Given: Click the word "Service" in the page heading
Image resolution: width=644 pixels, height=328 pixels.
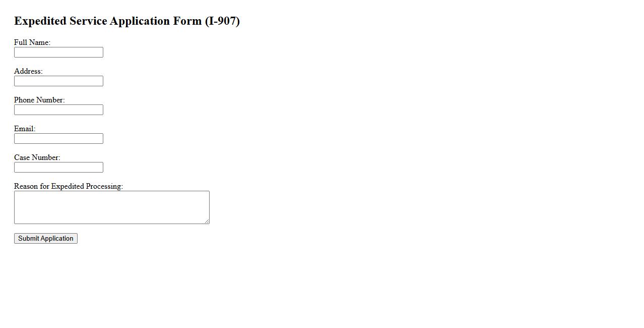Looking at the screenshot, I should point(88,21).
